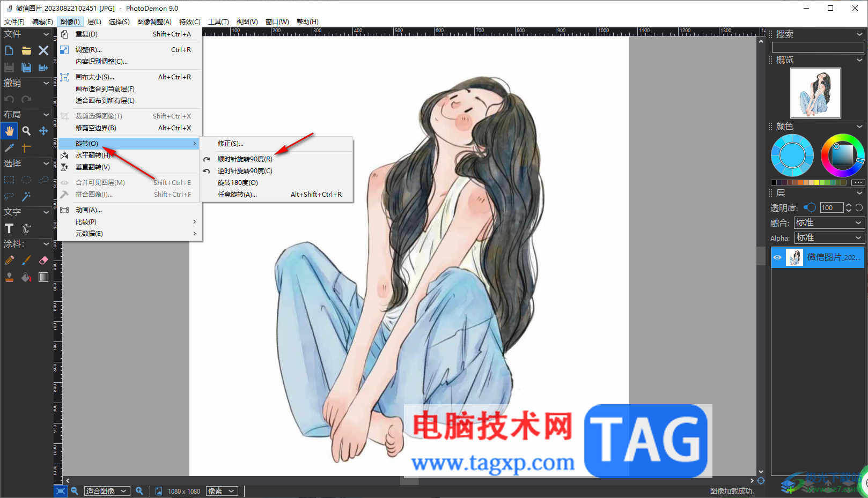868x498 pixels.
Task: Select the Hand pan tool
Action: click(x=9, y=131)
